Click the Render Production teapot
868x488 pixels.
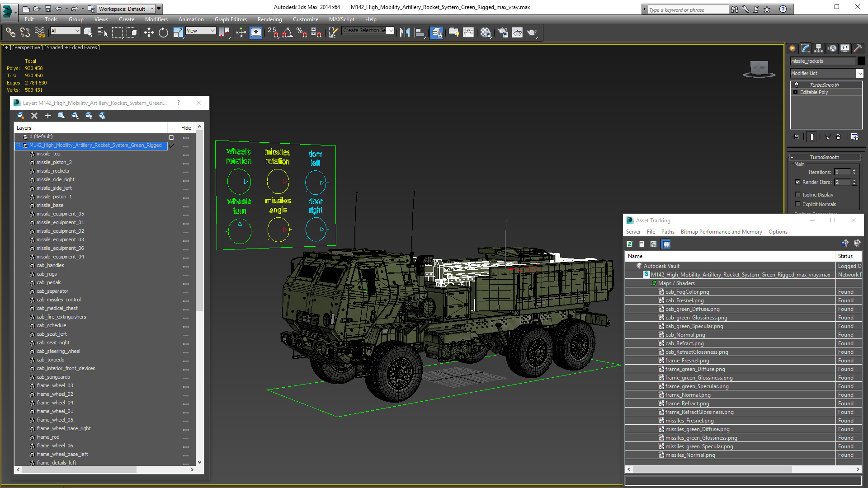(x=532, y=32)
